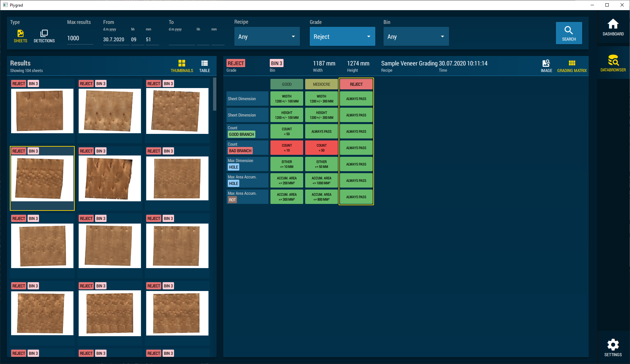Select the highlighted sheet thumbnail

tap(42, 178)
